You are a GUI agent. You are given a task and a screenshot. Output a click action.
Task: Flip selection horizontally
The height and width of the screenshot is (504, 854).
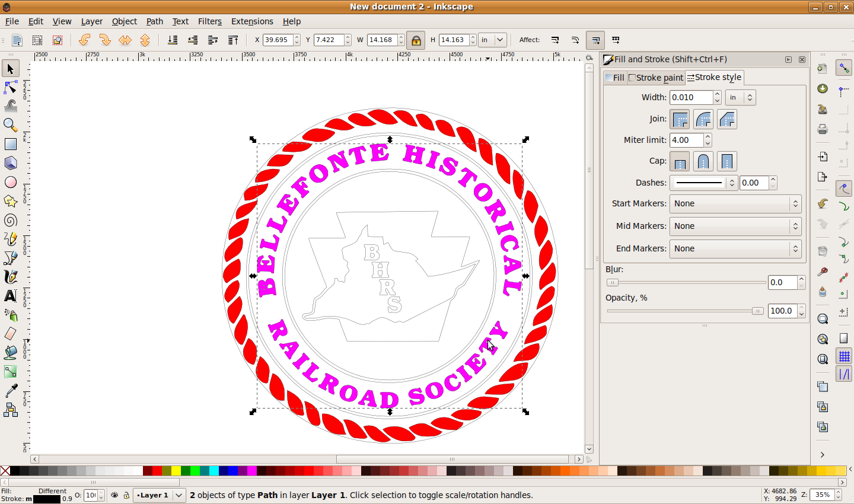(x=125, y=40)
